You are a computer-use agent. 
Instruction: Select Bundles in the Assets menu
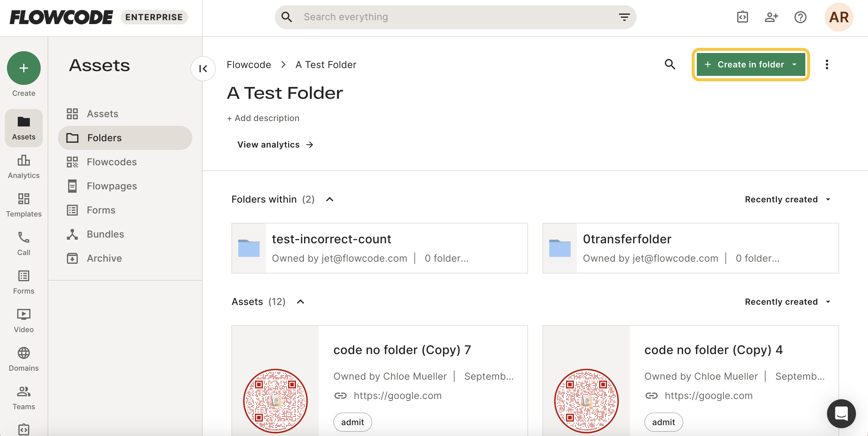pyautogui.click(x=125, y=234)
